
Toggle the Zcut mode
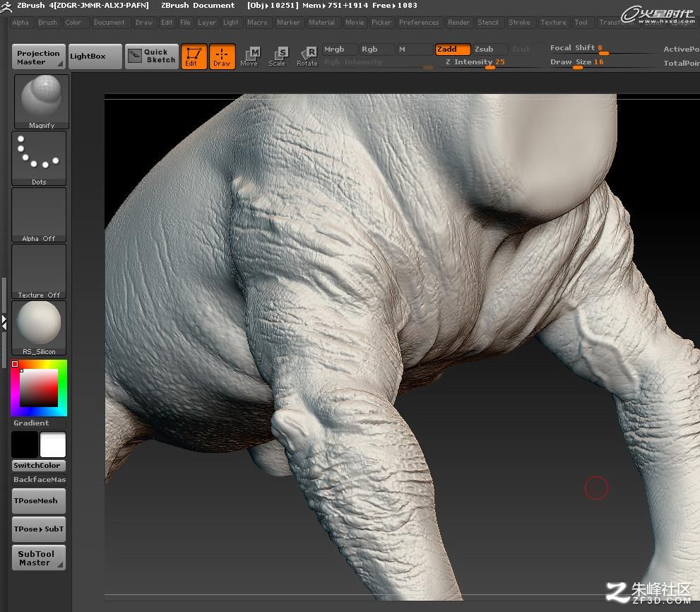(x=521, y=49)
